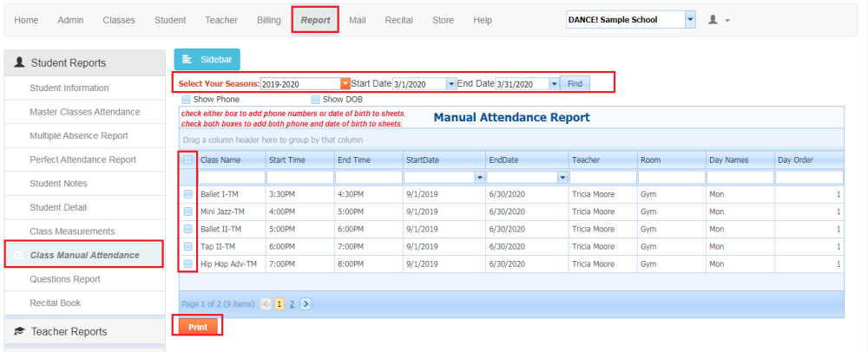
Task: Sort by Day Order column header
Action: [x=809, y=160]
